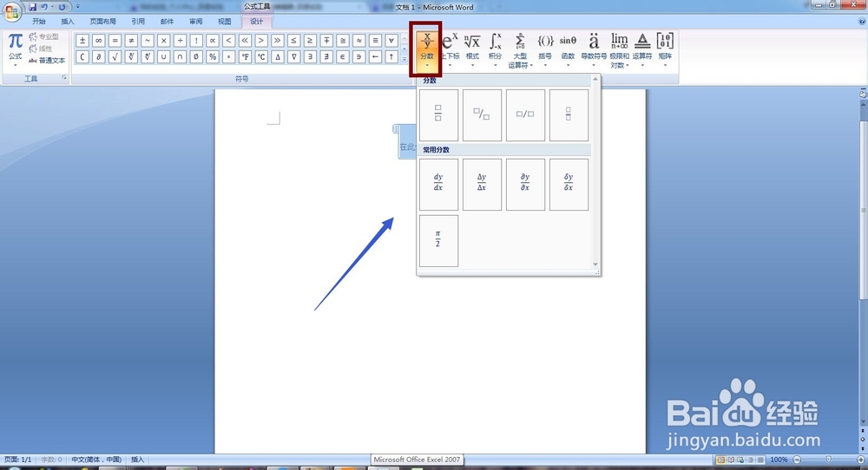Insert the dy over dx fraction
Image resolution: width=868 pixels, height=470 pixels.
438,185
